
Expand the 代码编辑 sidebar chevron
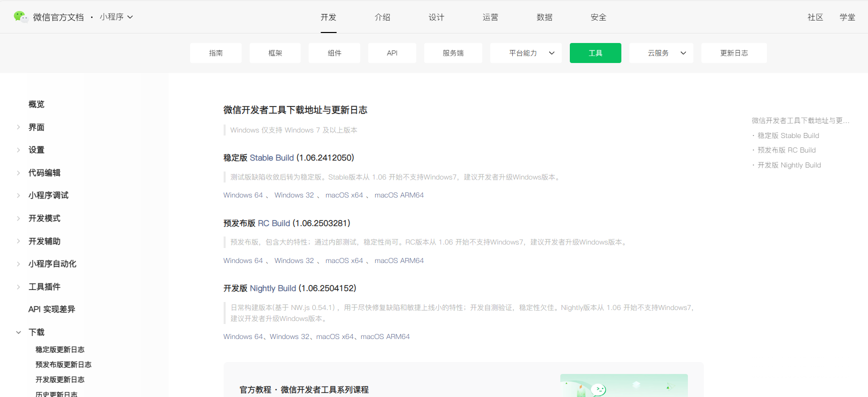(x=19, y=172)
